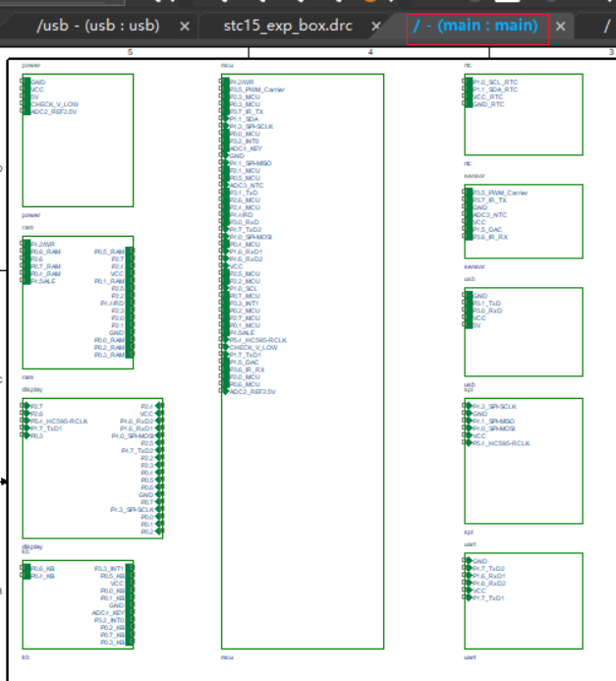The height and width of the screenshot is (681, 616).
Task: Select the / - (main : main) tab
Action: coord(476,27)
